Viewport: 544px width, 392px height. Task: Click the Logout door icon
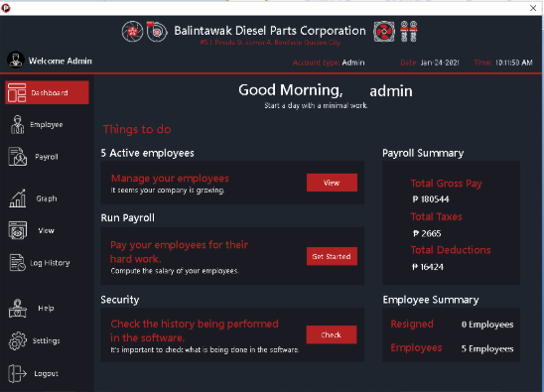[17, 373]
